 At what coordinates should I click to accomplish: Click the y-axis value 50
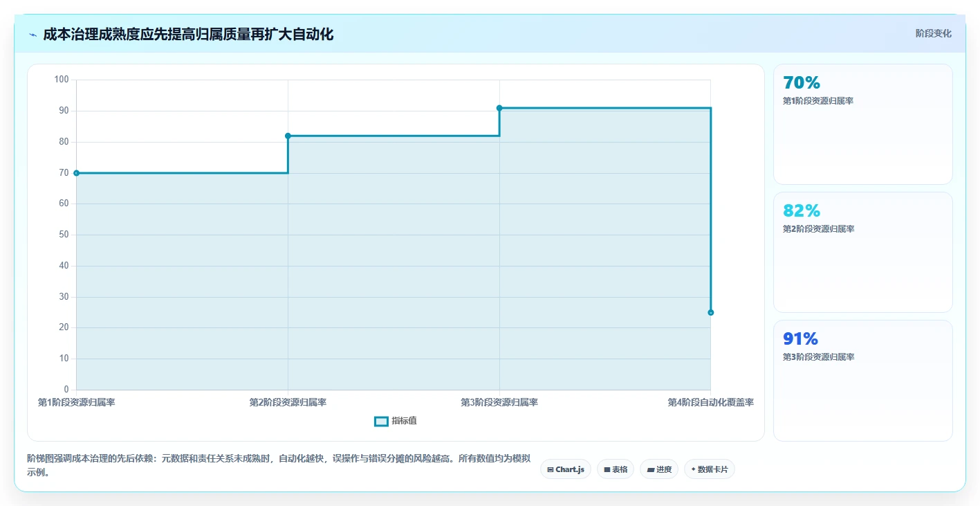[x=64, y=235]
